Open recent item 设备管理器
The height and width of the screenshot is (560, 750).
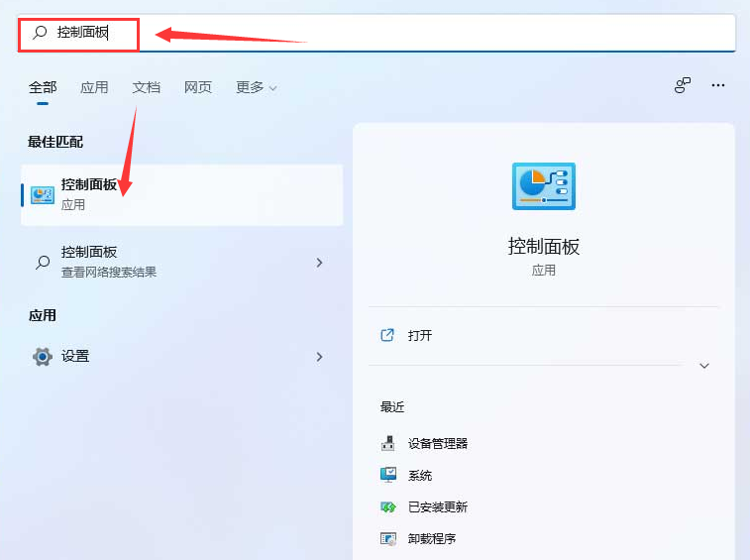pyautogui.click(x=438, y=444)
